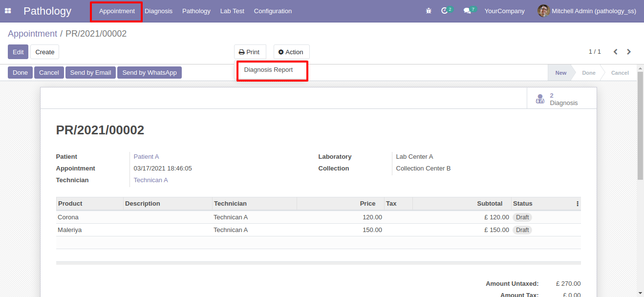
Task: Open the table column options kebab icon
Action: pos(578,204)
